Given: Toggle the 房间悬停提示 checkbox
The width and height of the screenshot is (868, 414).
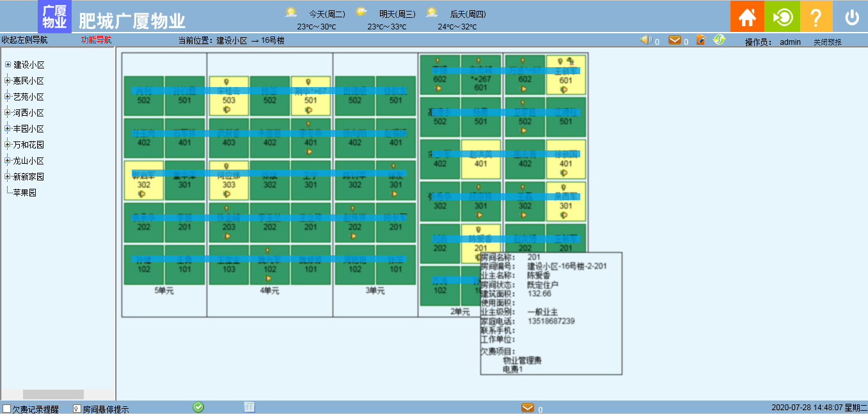Looking at the screenshot, I should click(77, 408).
